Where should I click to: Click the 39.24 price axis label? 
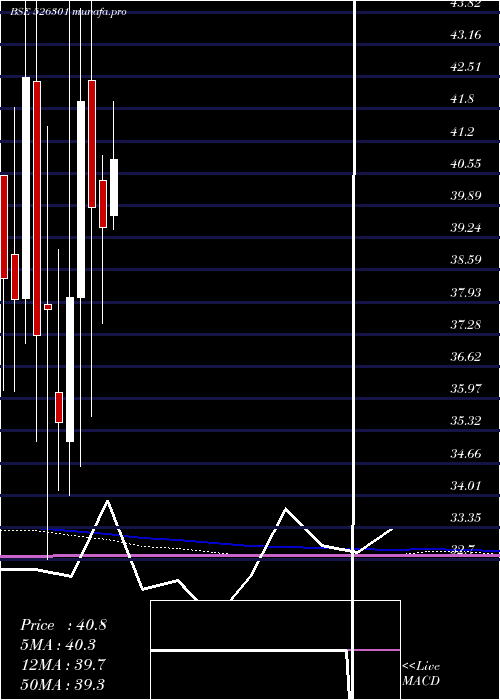tap(466, 228)
